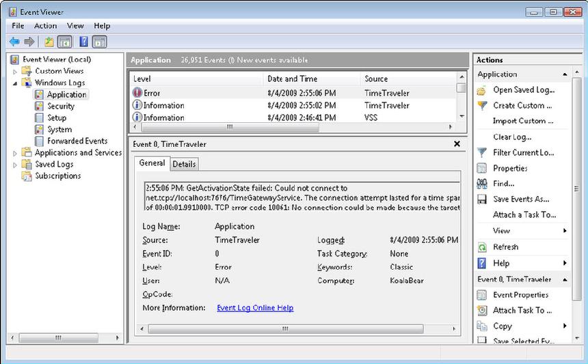
Task: Click the Event Properties icon
Action: 482,295
